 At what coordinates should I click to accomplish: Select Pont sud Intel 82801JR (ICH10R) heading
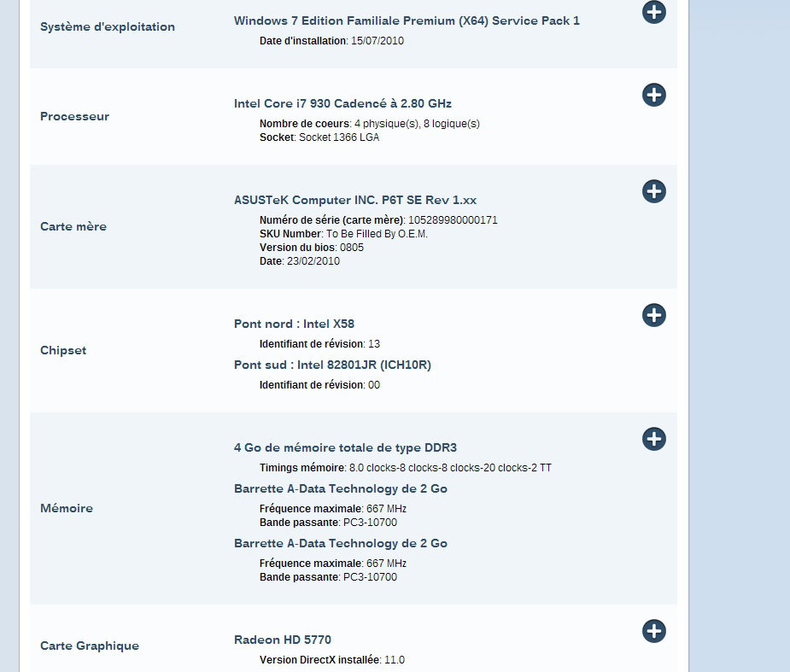pos(332,365)
